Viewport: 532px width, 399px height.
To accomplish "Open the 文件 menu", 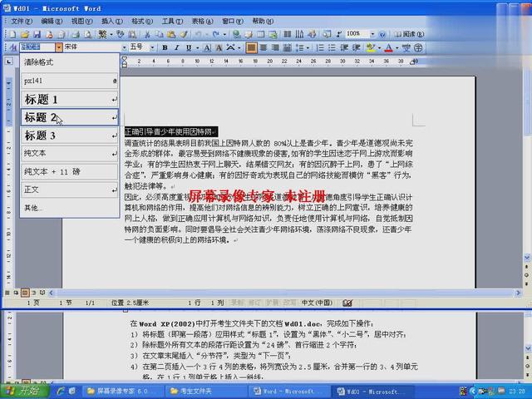I will 22,21.
